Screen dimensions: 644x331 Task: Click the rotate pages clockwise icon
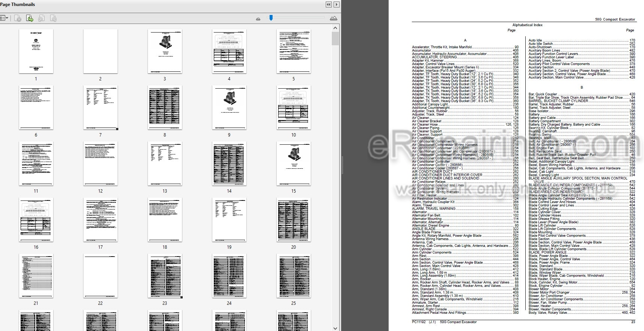coord(54,18)
